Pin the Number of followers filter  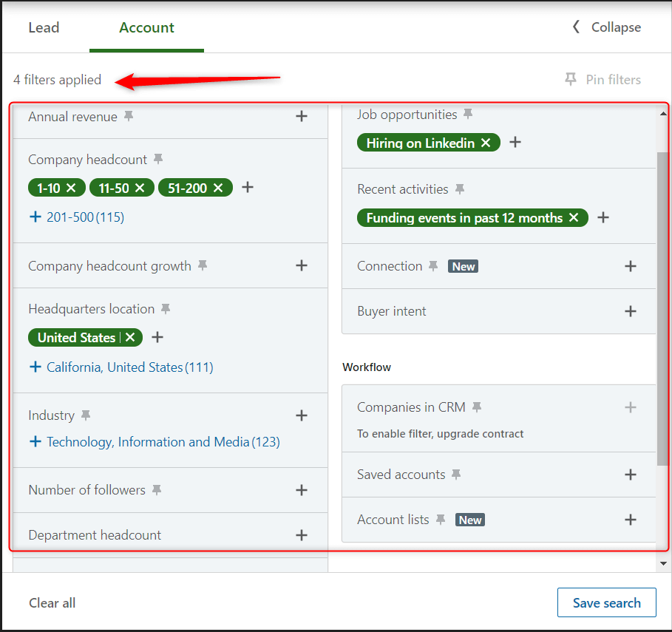(x=157, y=489)
